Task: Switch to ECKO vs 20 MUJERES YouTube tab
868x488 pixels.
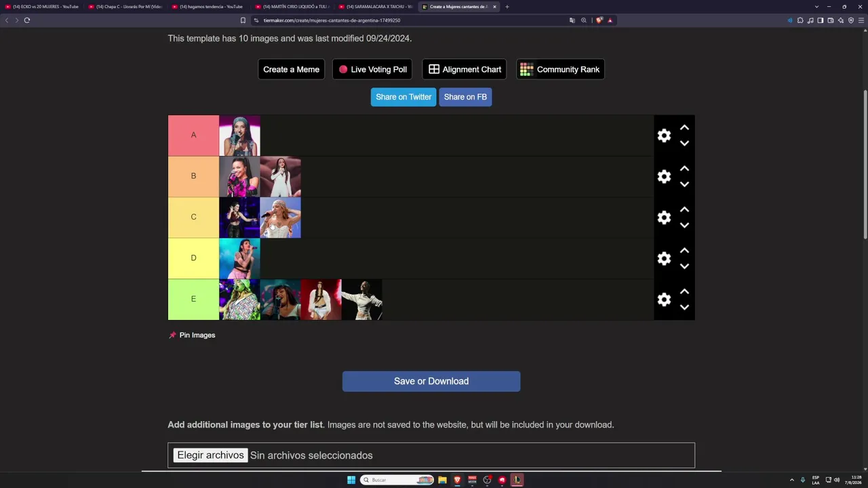Action: (42, 7)
